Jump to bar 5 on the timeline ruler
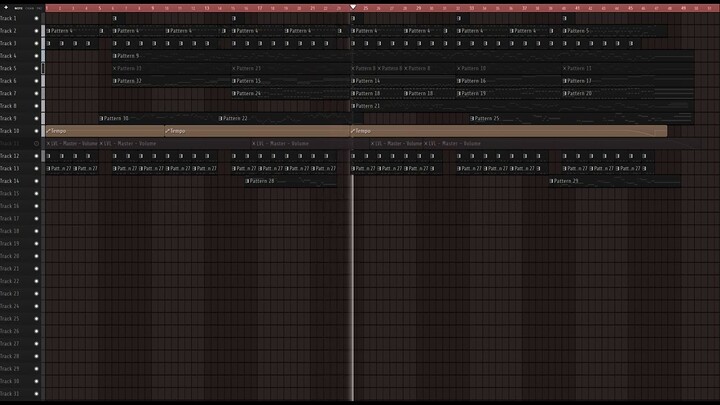This screenshot has height=405, width=720. (x=100, y=8)
